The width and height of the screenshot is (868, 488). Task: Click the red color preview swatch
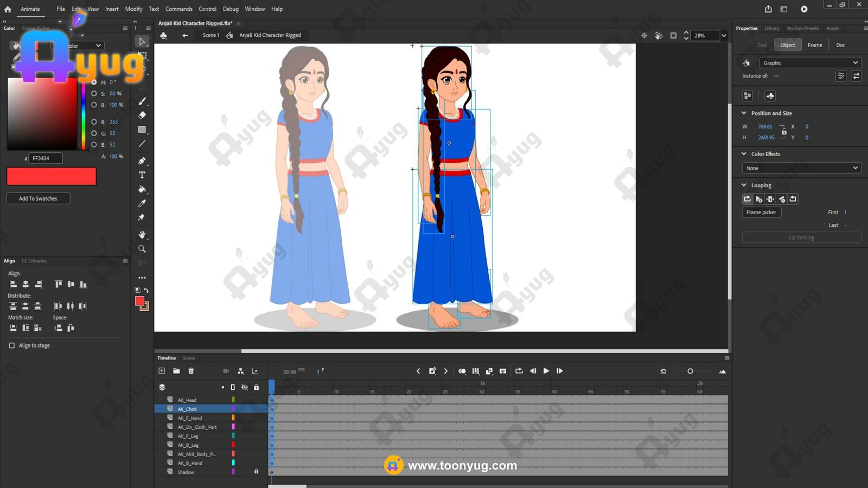(52, 176)
